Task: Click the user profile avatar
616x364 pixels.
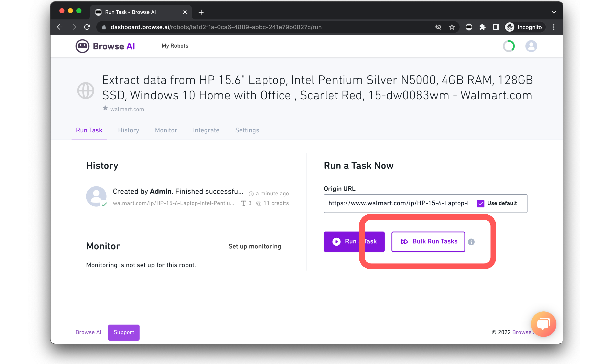Action: point(531,46)
